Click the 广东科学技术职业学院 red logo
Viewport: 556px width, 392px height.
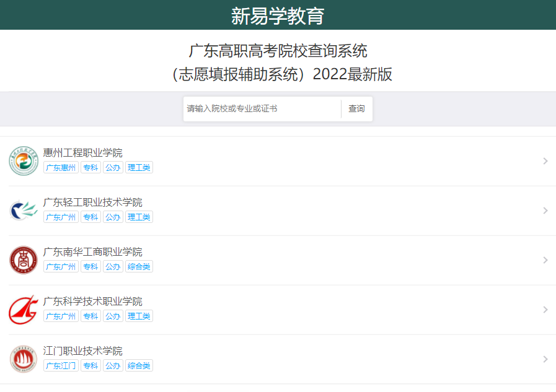pyautogui.click(x=23, y=309)
